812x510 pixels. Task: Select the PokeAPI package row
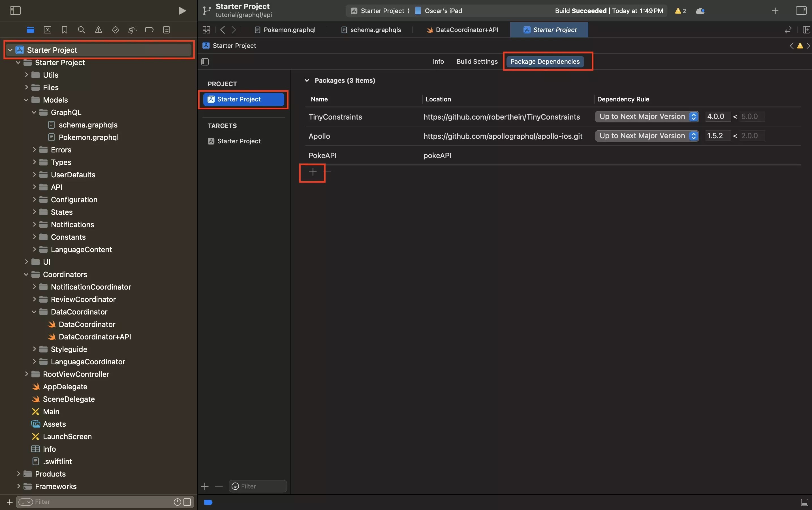[x=322, y=156]
